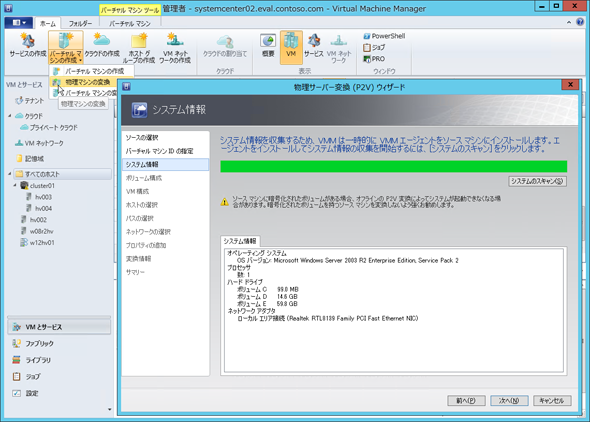Click the システムのスキャン button
The width and height of the screenshot is (590, 422).
tap(537, 181)
